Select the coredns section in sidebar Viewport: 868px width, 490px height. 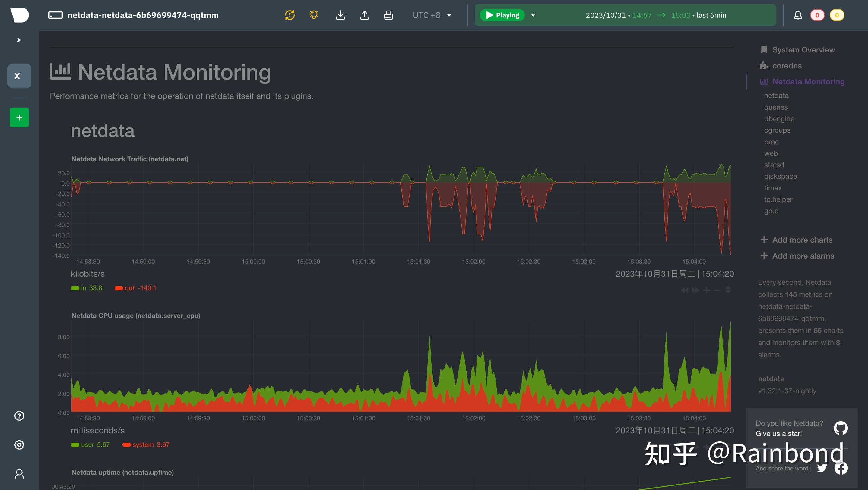(x=787, y=65)
